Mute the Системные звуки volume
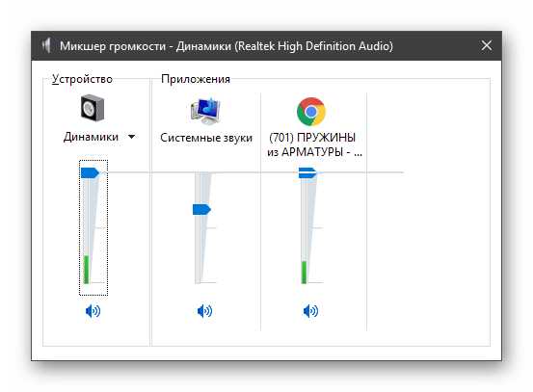The image size is (533, 392). 204,311
